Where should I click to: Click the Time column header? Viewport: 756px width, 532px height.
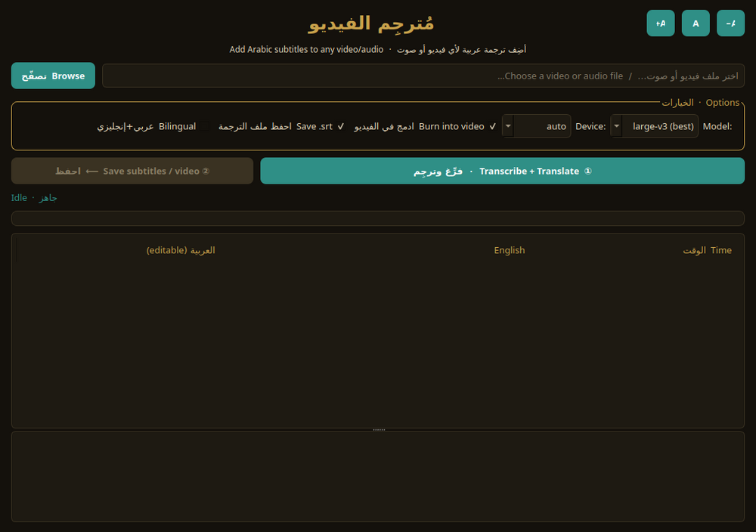[x=707, y=250]
